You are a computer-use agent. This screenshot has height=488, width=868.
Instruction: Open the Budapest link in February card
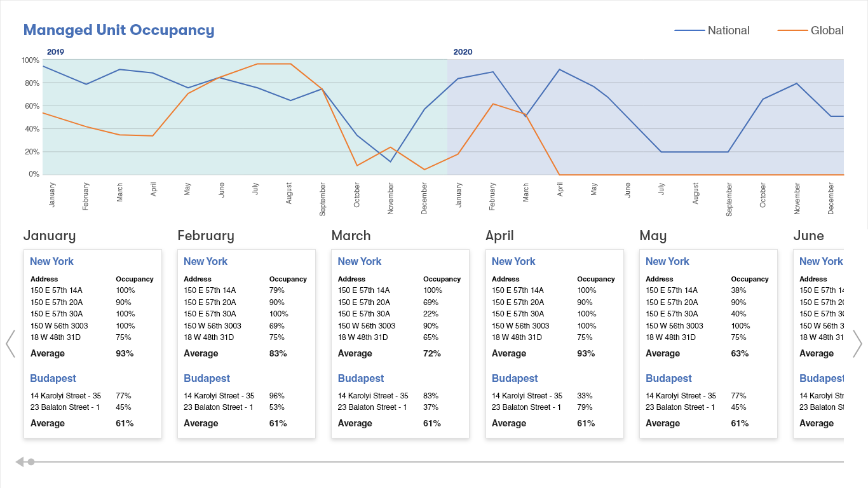point(207,378)
